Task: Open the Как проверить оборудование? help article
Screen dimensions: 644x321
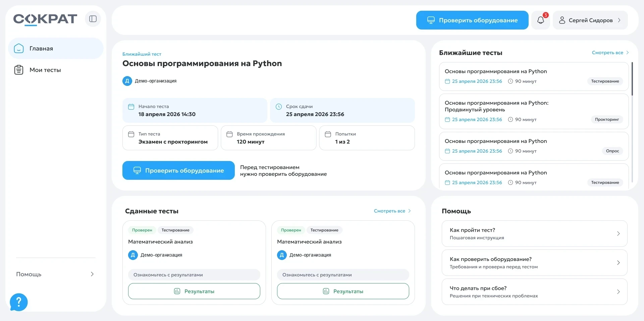Action: point(534,263)
